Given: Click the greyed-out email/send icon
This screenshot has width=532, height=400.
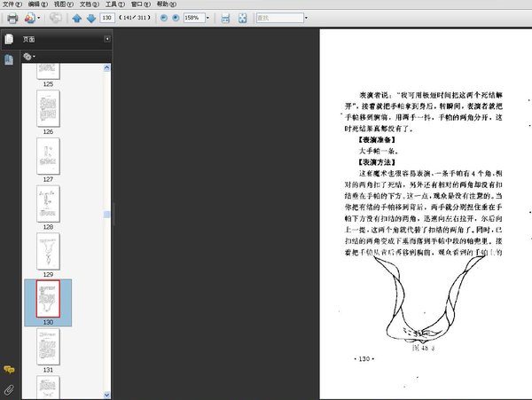Looking at the screenshot, I should click(x=56, y=18).
